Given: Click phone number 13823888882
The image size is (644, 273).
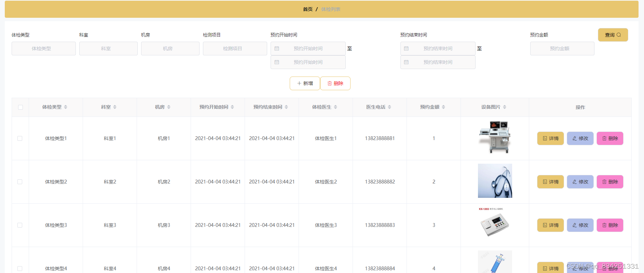Looking at the screenshot, I should tap(380, 182).
